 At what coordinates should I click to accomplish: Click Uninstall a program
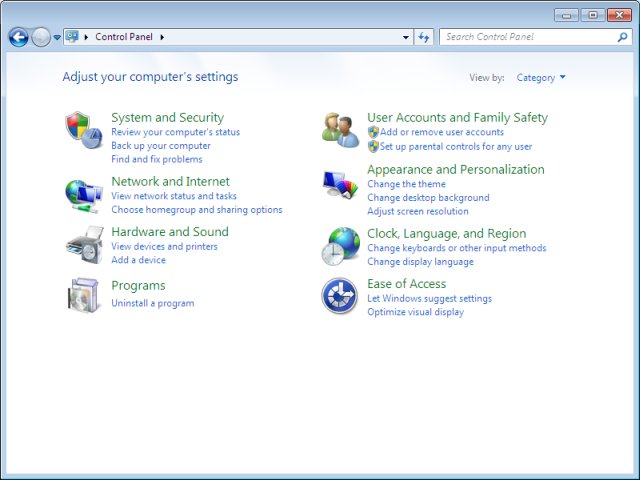click(x=153, y=303)
